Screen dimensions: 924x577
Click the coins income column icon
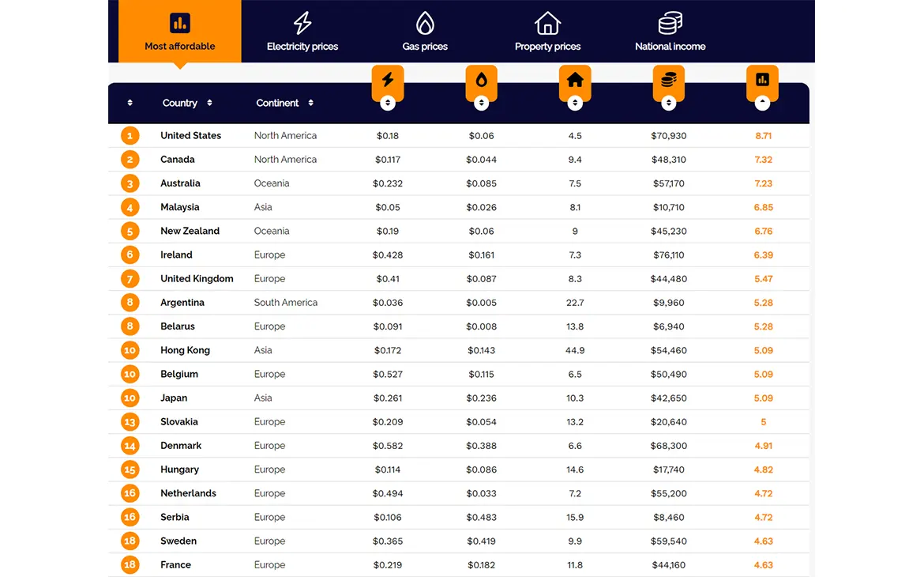pyautogui.click(x=669, y=79)
